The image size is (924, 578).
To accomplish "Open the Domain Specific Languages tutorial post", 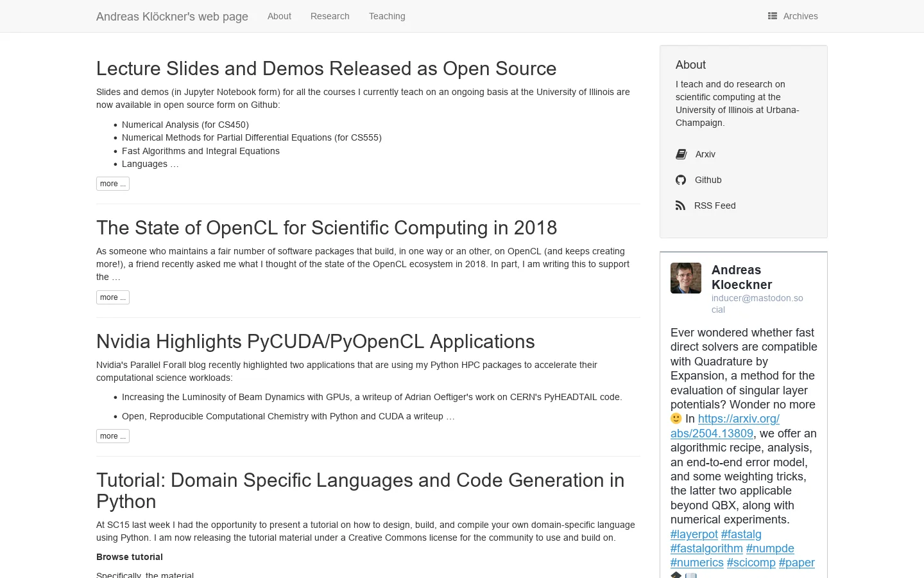I will tap(360, 491).
